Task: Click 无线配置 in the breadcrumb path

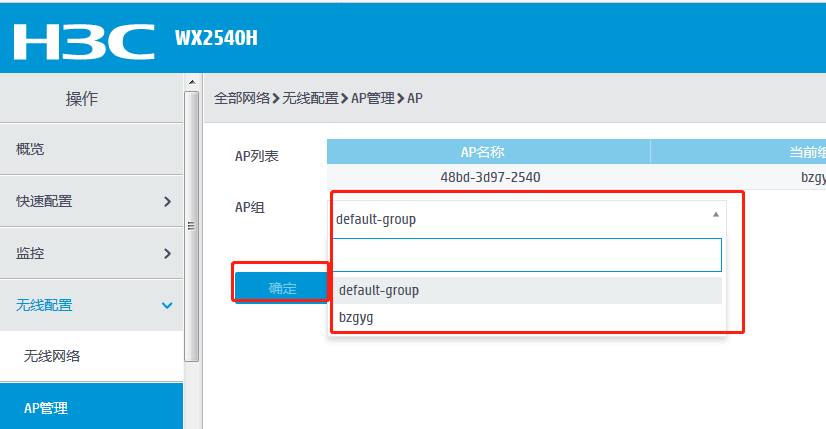Action: (x=310, y=98)
